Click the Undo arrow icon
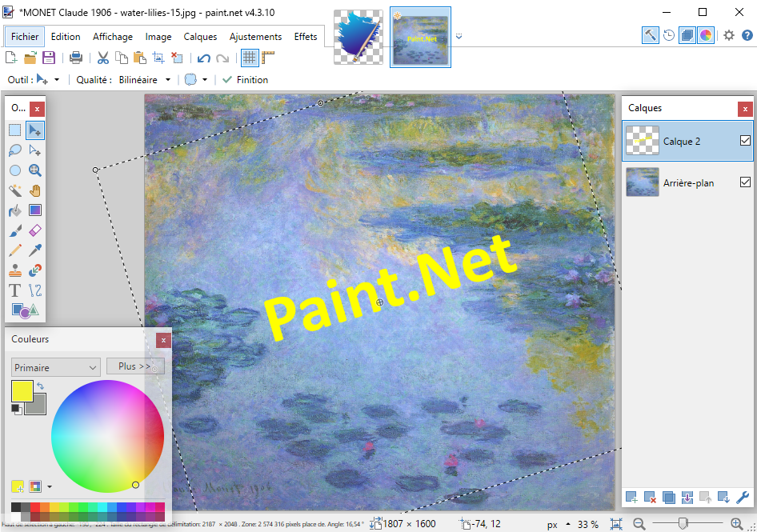This screenshot has width=757, height=532. click(x=204, y=58)
